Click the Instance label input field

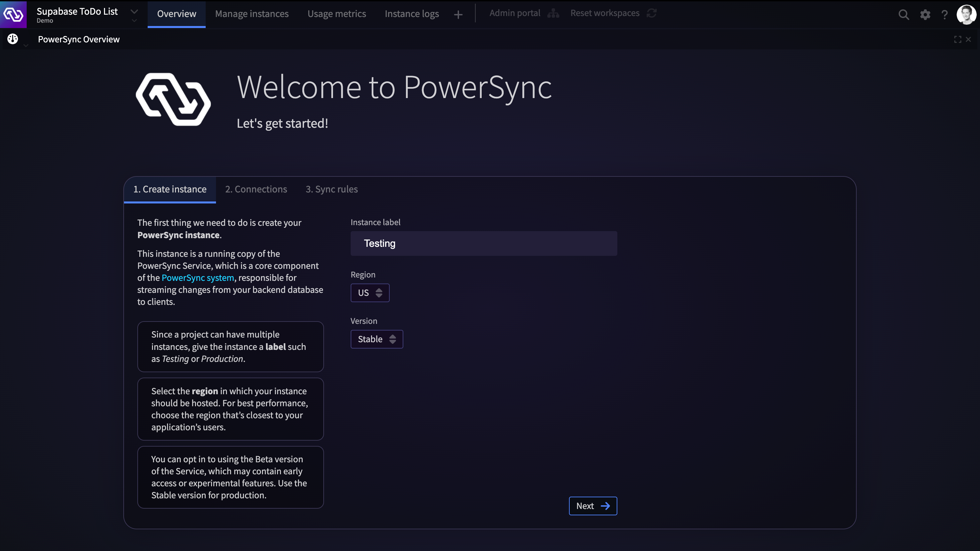[x=484, y=243]
